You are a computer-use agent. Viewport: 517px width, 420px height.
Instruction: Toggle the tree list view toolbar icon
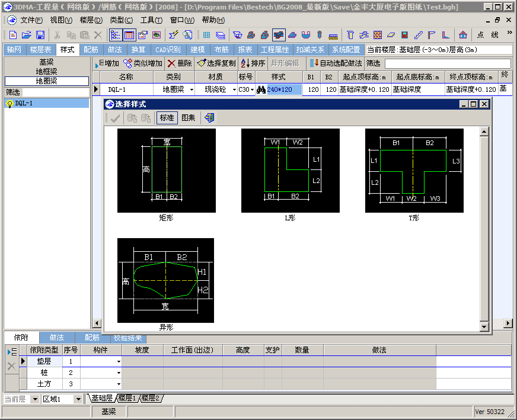tap(116, 35)
